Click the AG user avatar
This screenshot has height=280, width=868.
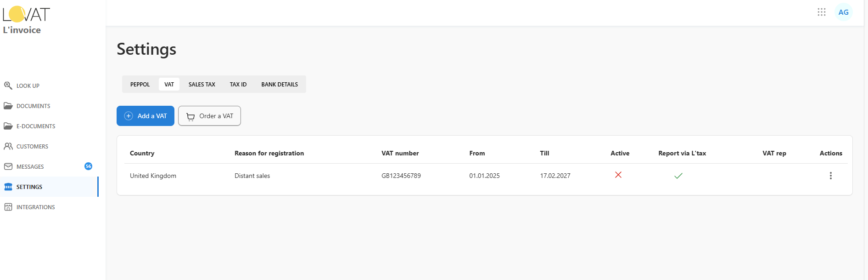pos(843,12)
